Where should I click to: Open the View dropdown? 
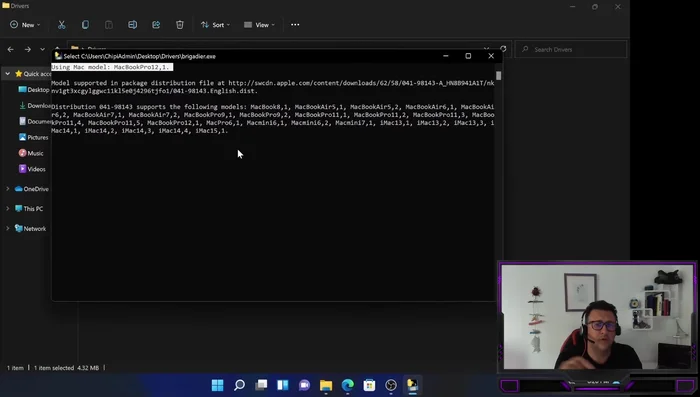click(259, 25)
